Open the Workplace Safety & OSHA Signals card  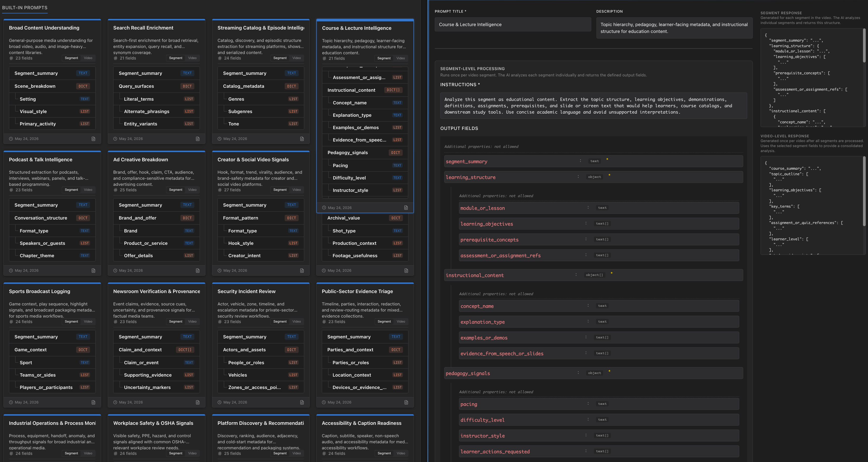(x=156, y=438)
